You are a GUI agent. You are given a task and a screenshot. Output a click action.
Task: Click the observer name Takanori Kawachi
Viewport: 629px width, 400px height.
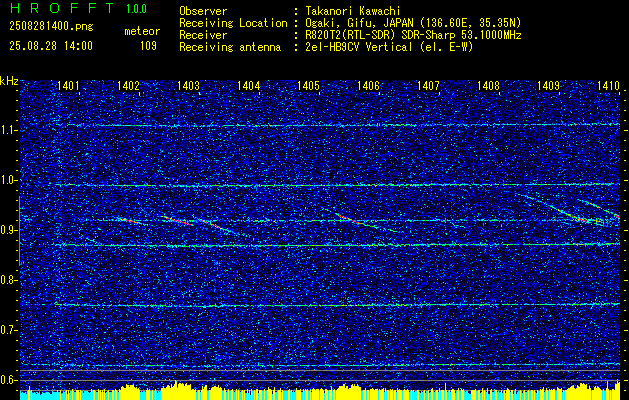[x=352, y=11]
